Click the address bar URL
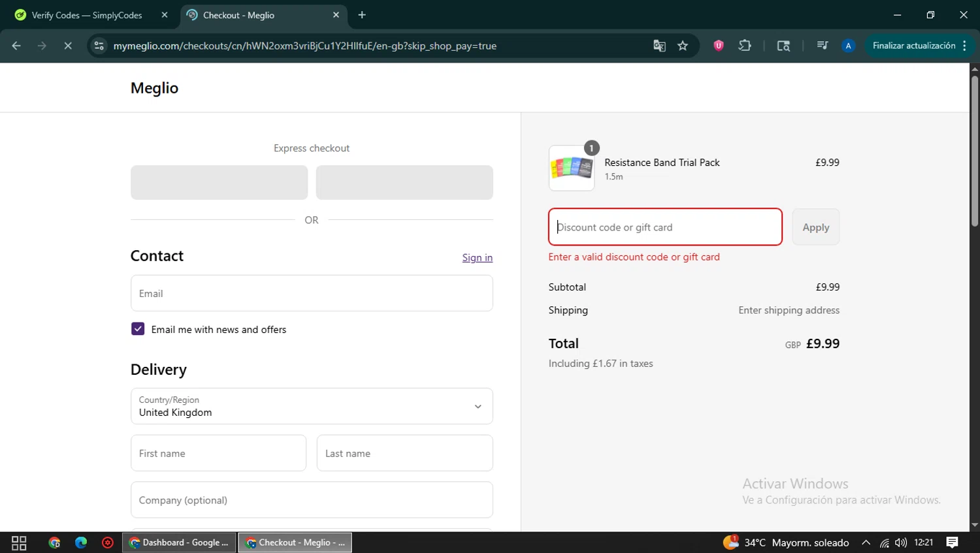Viewport: 980px width, 553px height. [x=305, y=46]
